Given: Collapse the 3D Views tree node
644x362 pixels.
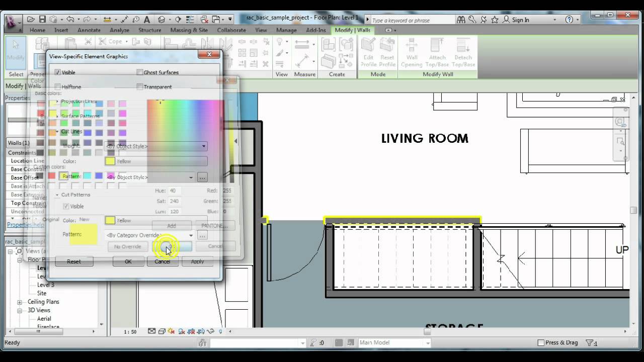Looking at the screenshot, I should point(20,311).
